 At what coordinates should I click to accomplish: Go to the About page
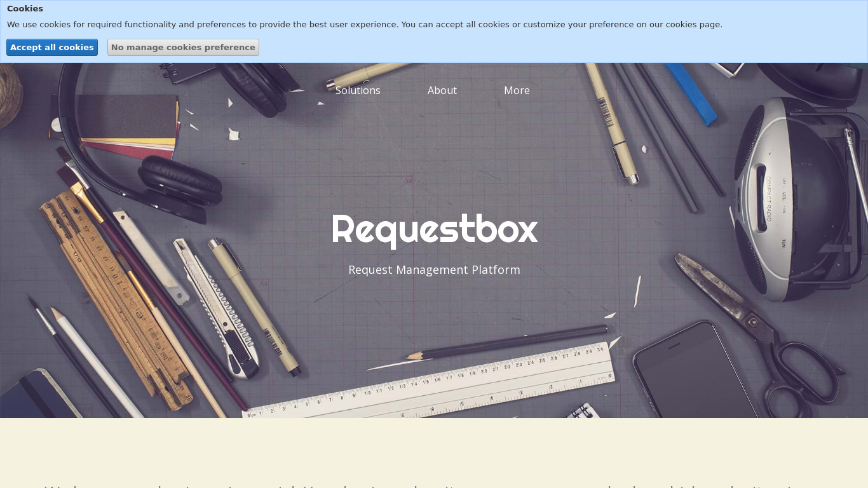442,90
